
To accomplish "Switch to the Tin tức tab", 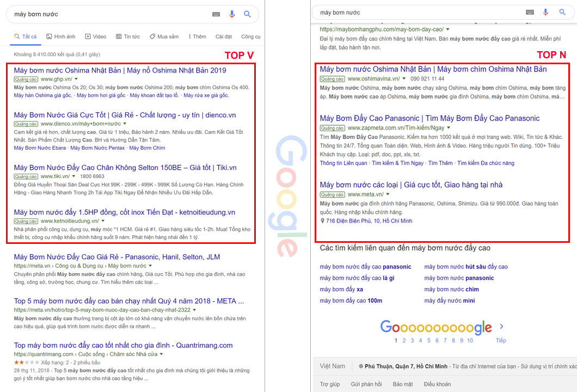I will tap(128, 36).
